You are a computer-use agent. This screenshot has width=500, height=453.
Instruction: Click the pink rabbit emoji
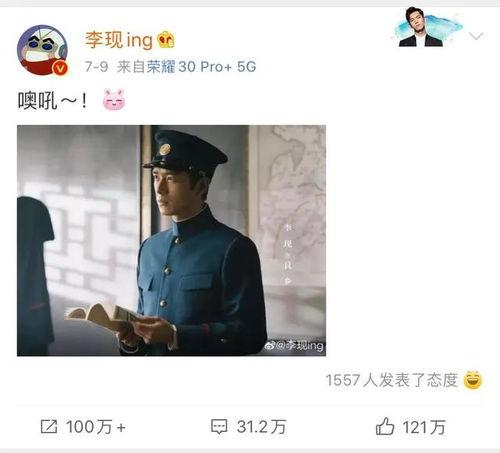pos(114,99)
